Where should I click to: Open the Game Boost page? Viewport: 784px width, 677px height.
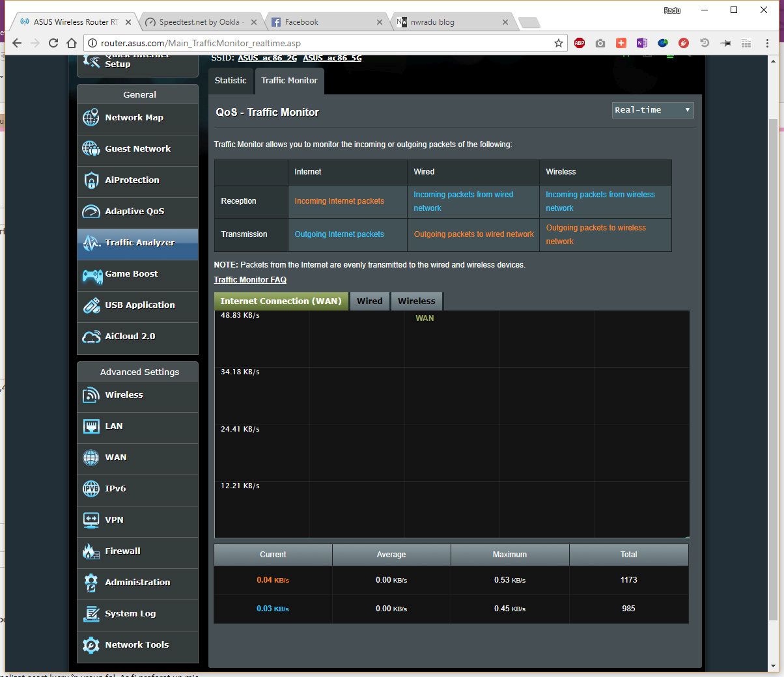coord(137,274)
